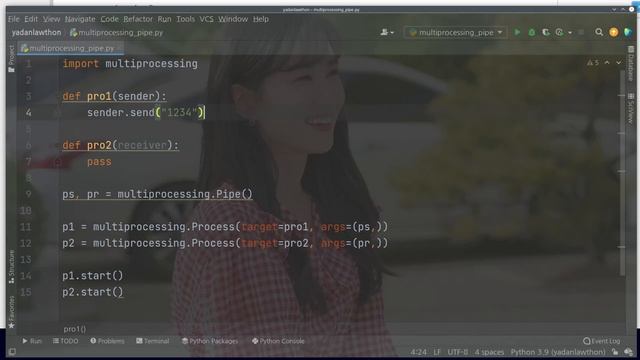Click the pro1() breadcrumb below the editor
Image resolution: width=640 pixels, height=360 pixels.
click(75, 329)
